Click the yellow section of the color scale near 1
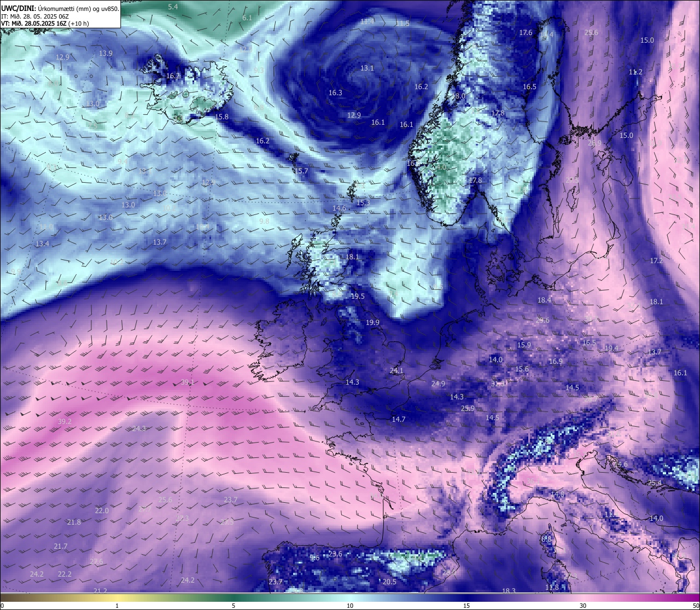The height and width of the screenshot is (610, 700). [117, 597]
